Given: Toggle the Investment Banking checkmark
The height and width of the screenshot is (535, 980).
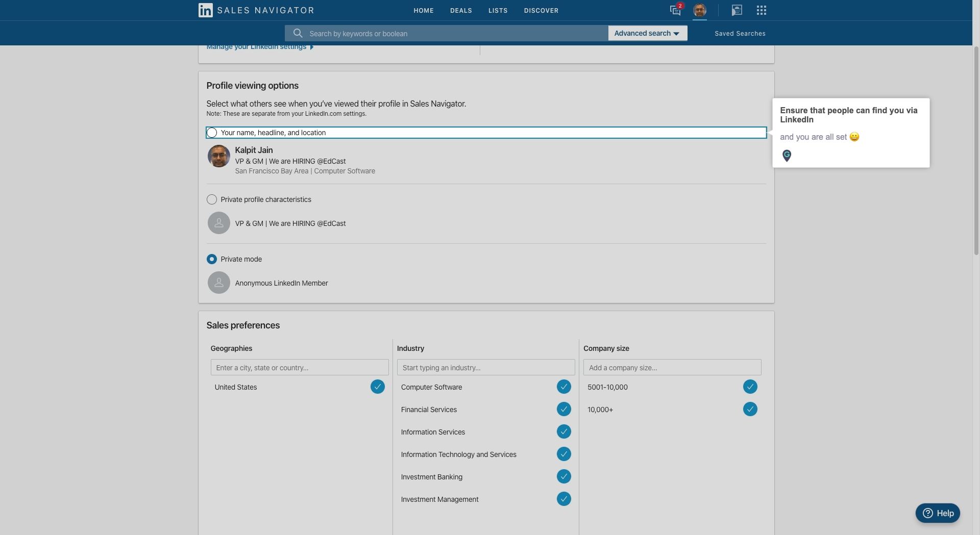Looking at the screenshot, I should point(564,476).
